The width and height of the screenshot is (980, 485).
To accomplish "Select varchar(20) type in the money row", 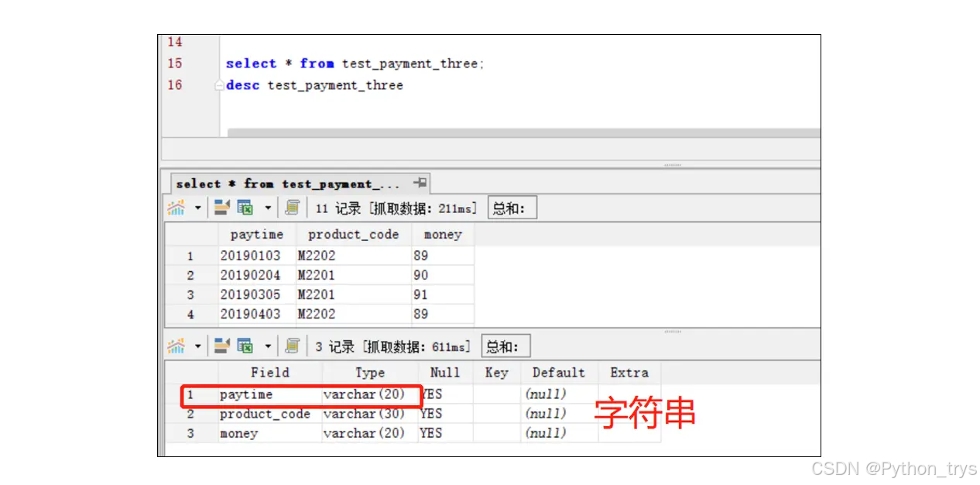I will pos(370,433).
